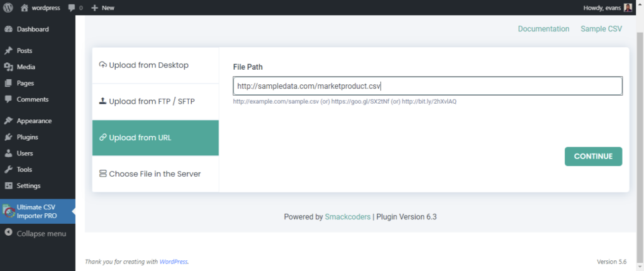Switch to Upload from FTP / SFTP tab

coord(155,101)
